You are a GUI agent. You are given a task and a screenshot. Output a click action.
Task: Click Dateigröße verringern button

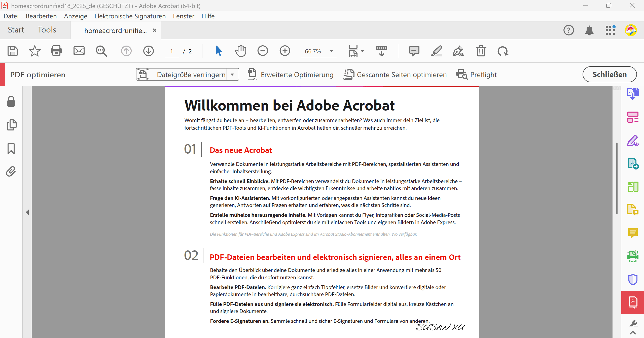pyautogui.click(x=181, y=75)
